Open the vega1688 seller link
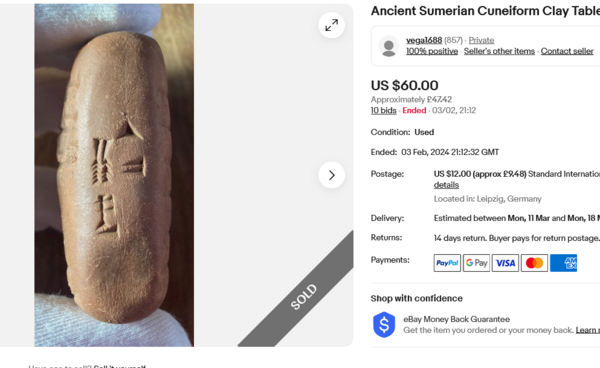 pos(424,40)
